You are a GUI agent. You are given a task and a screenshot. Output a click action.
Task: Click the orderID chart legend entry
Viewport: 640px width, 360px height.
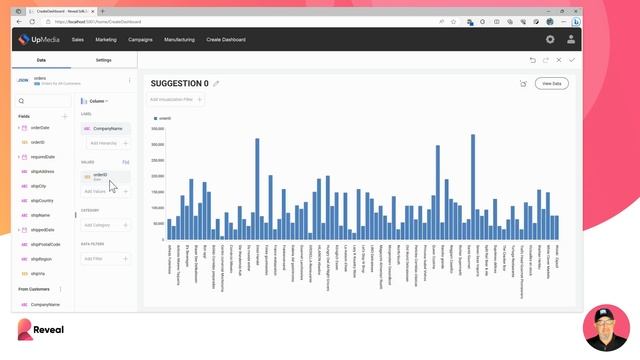click(162, 118)
